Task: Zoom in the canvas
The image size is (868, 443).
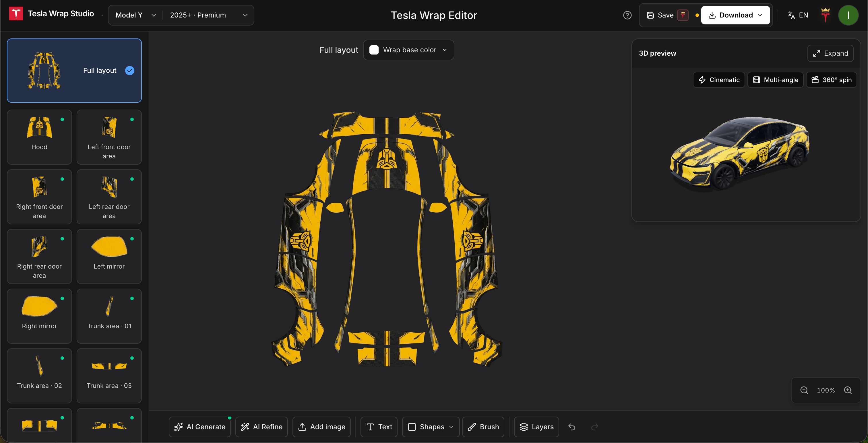Action: tap(848, 390)
